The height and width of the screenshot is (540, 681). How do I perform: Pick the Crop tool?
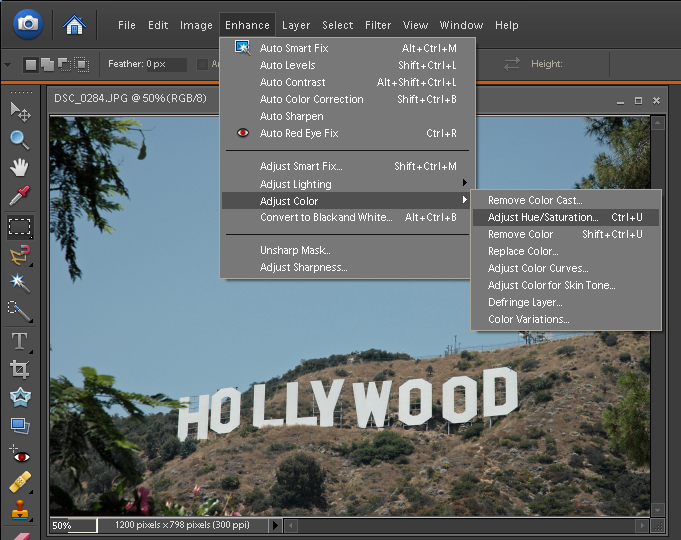click(x=20, y=369)
